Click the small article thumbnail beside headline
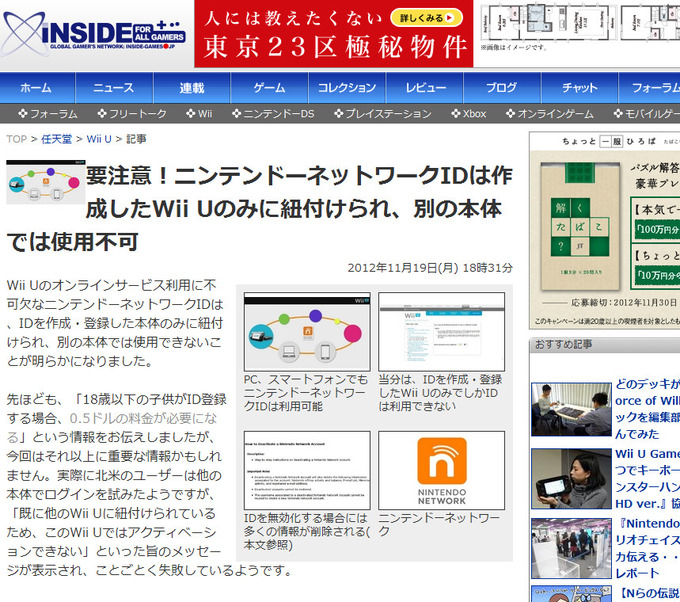Screen dimensions: 680x602 click(46, 182)
